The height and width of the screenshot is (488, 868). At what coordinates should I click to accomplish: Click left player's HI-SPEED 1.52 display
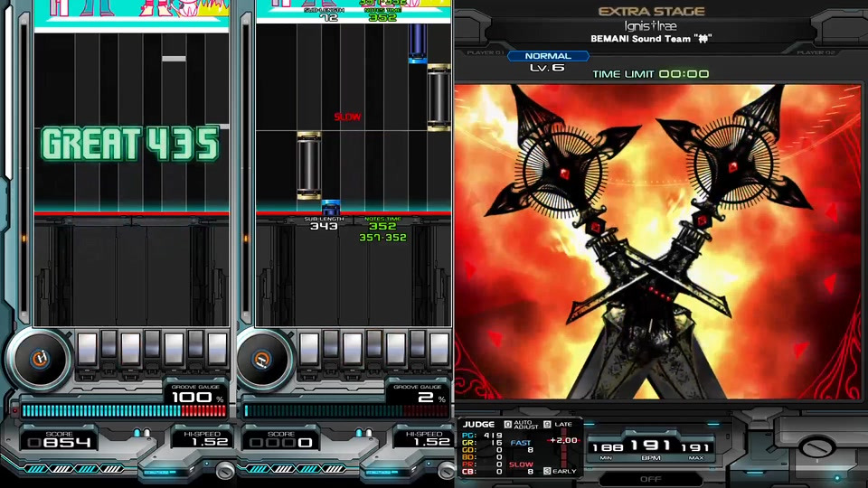209,442
